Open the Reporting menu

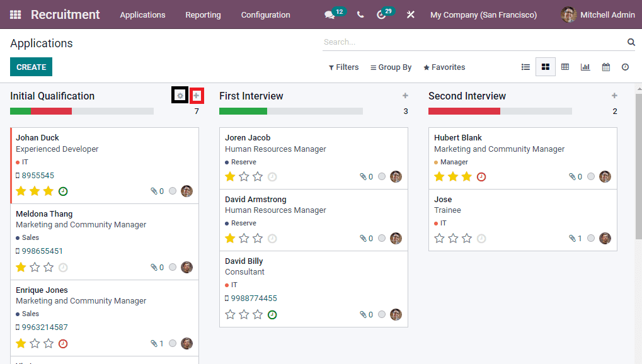203,14
